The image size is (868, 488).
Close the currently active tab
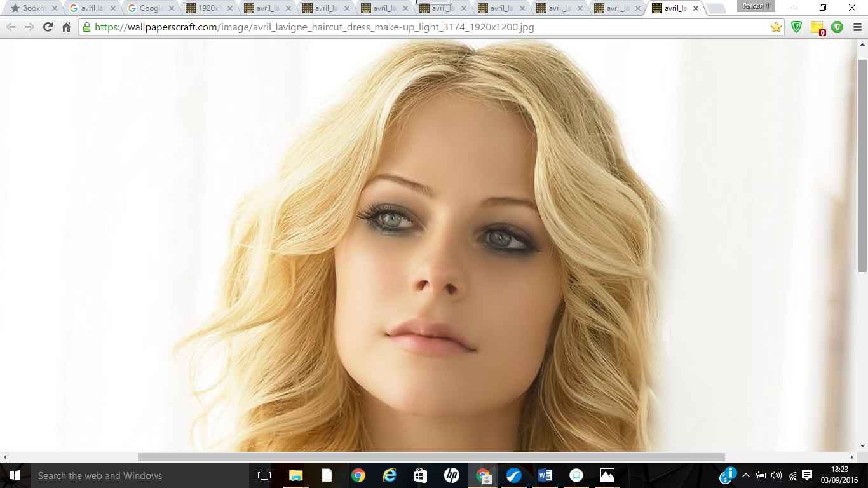pos(696,9)
